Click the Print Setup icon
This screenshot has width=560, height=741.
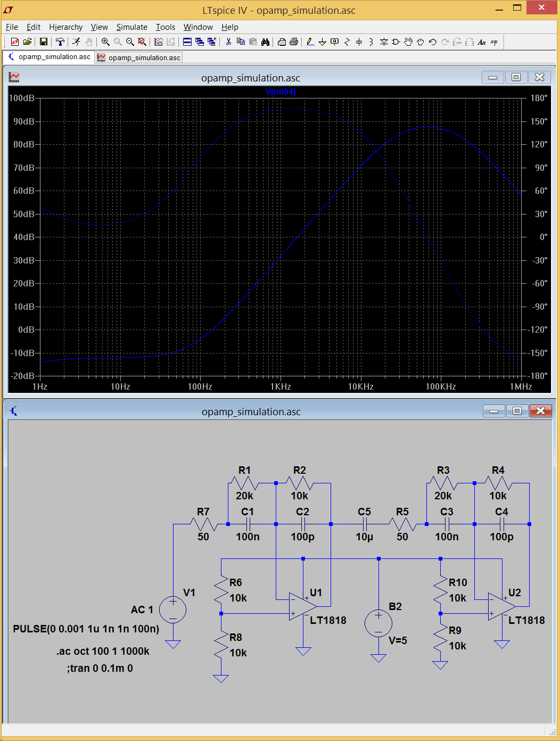(x=282, y=42)
